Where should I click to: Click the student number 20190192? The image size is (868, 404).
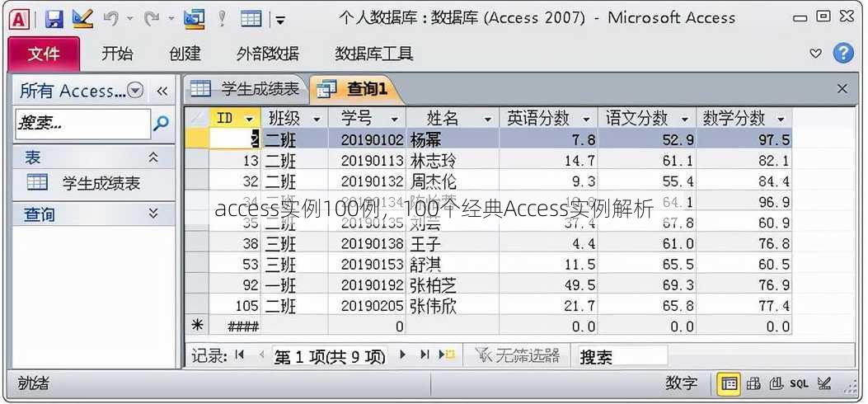pyautogui.click(x=367, y=285)
